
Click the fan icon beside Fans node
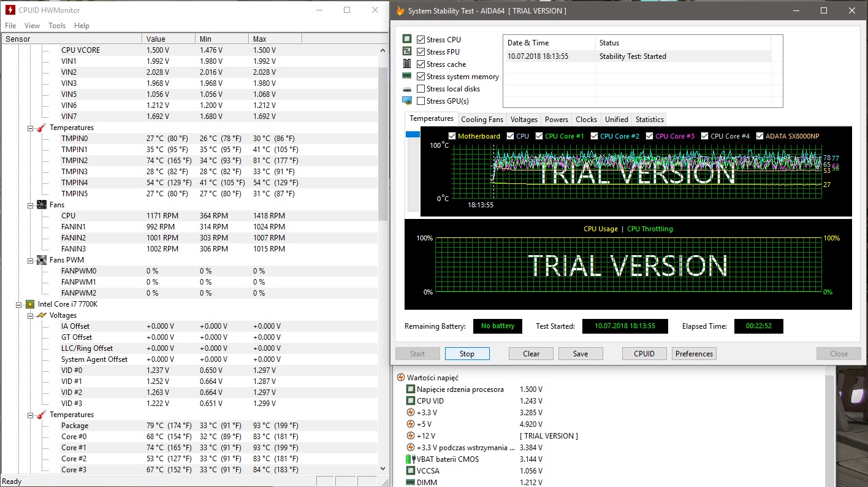pos(42,205)
